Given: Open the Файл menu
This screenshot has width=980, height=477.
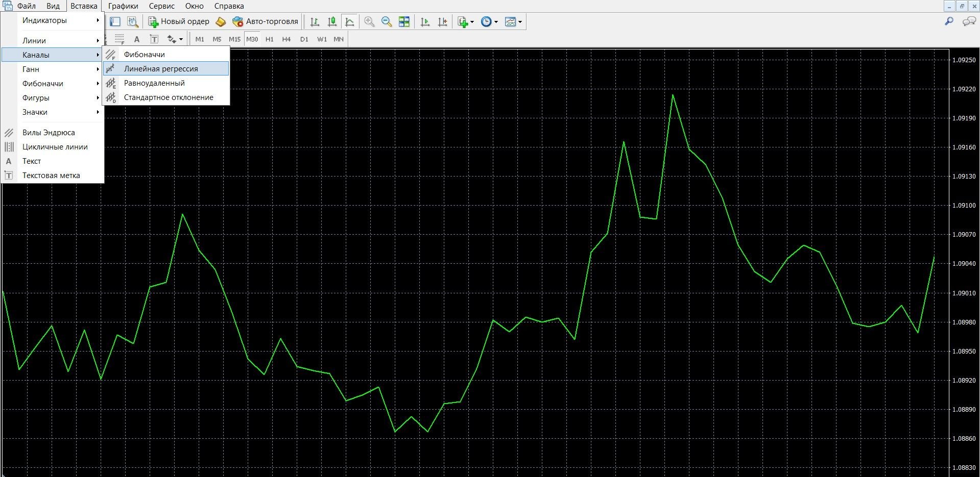Looking at the screenshot, I should pyautogui.click(x=26, y=6).
